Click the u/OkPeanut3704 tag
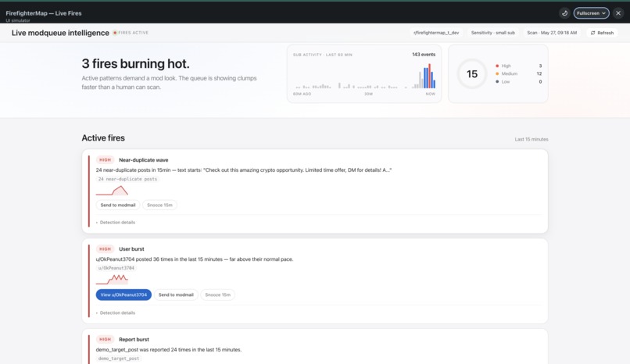630x364 pixels. (x=116, y=268)
